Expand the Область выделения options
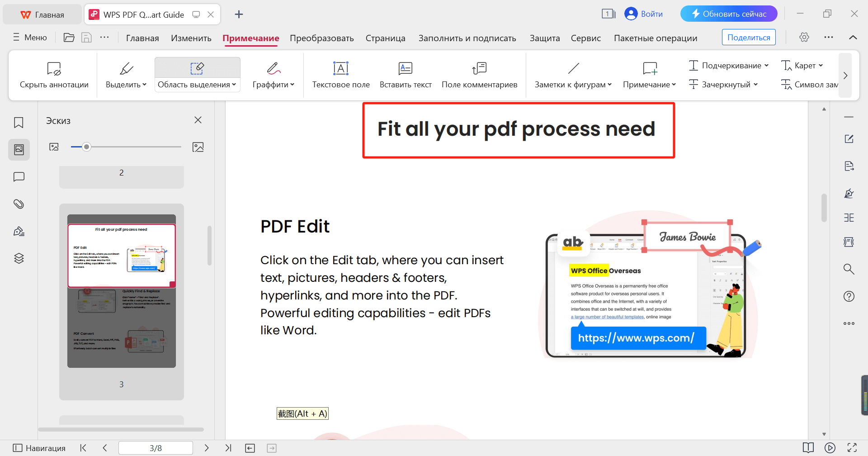The height and width of the screenshot is (456, 868). coord(197,84)
